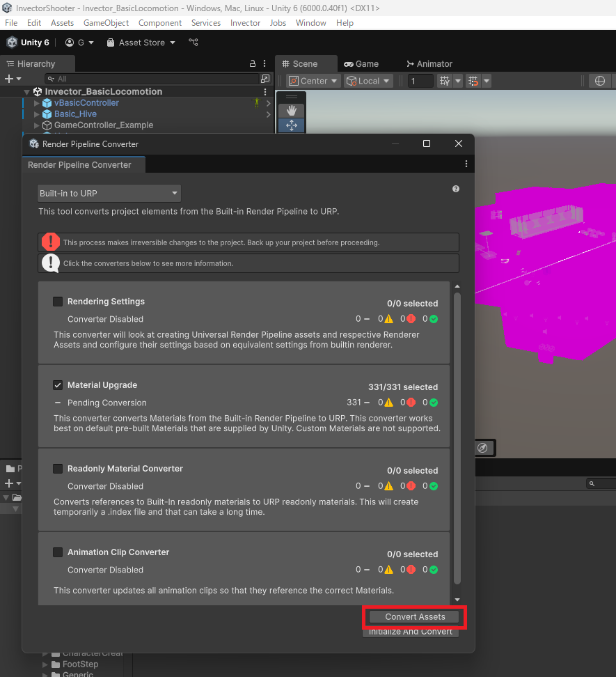Open the Asset Store dropdown
The image size is (616, 677).
coord(141,42)
